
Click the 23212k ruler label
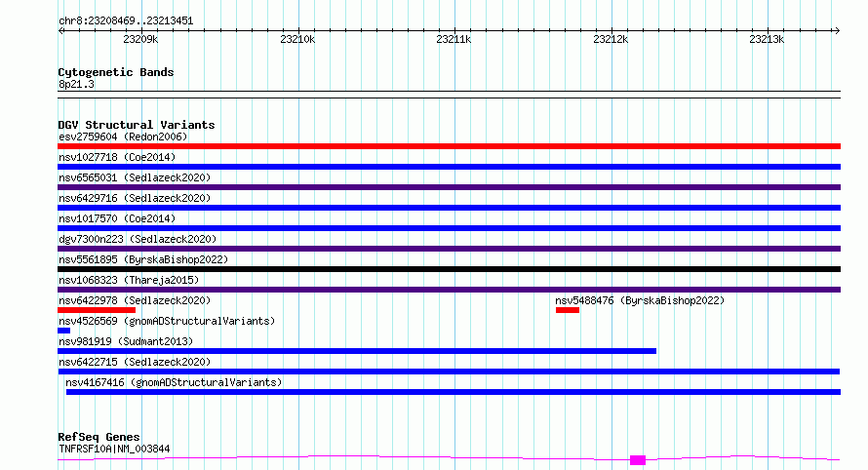coord(611,39)
